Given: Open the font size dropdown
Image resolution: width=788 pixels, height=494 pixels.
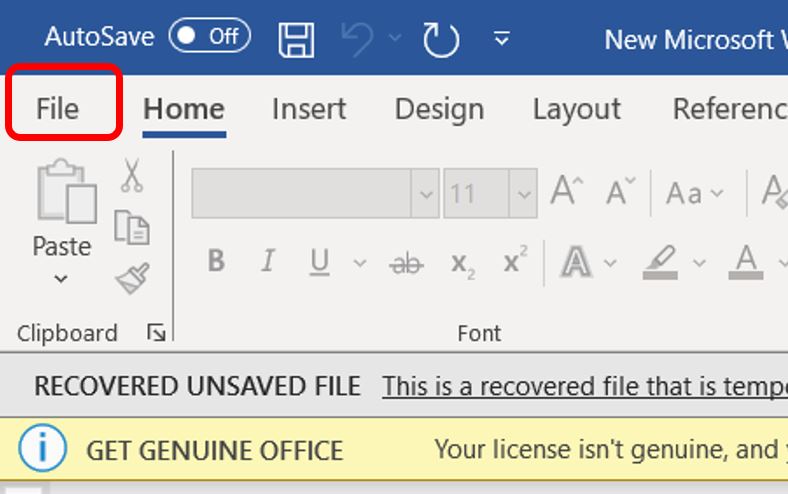Looking at the screenshot, I should (523, 193).
